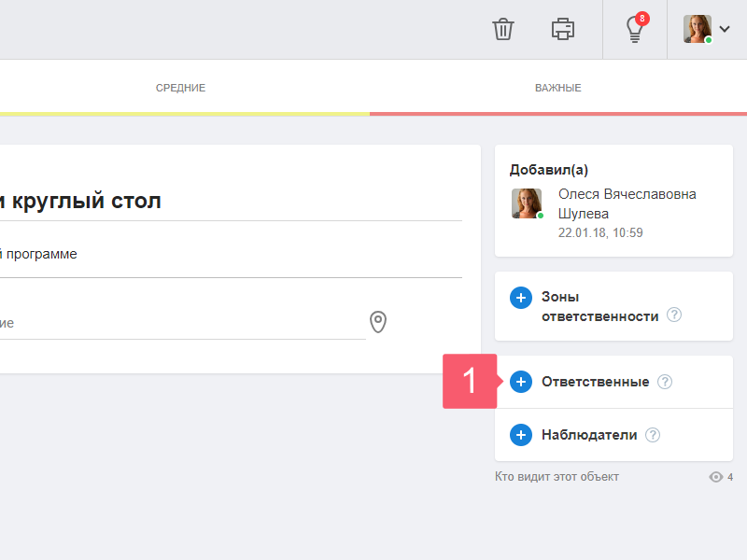Click the location input field
The image size is (747, 560).
click(x=183, y=323)
